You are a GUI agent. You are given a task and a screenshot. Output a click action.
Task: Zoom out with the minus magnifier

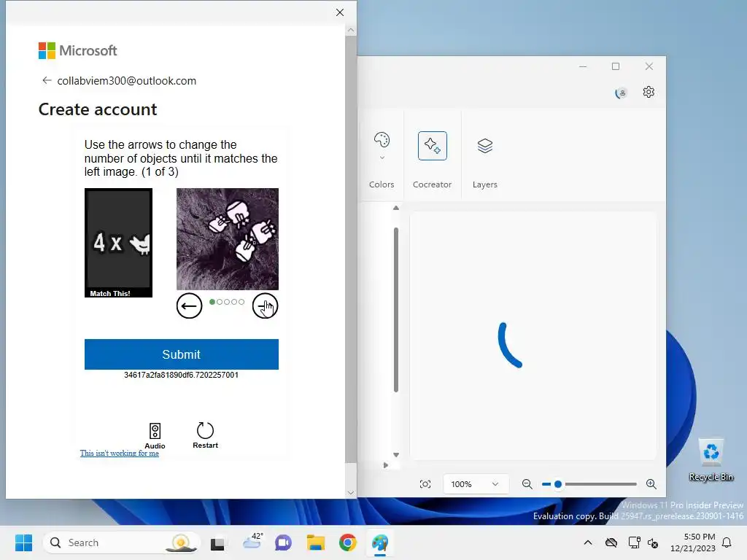(527, 484)
